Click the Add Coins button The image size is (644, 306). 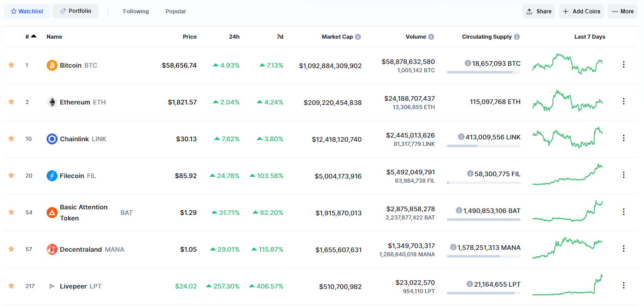(581, 12)
